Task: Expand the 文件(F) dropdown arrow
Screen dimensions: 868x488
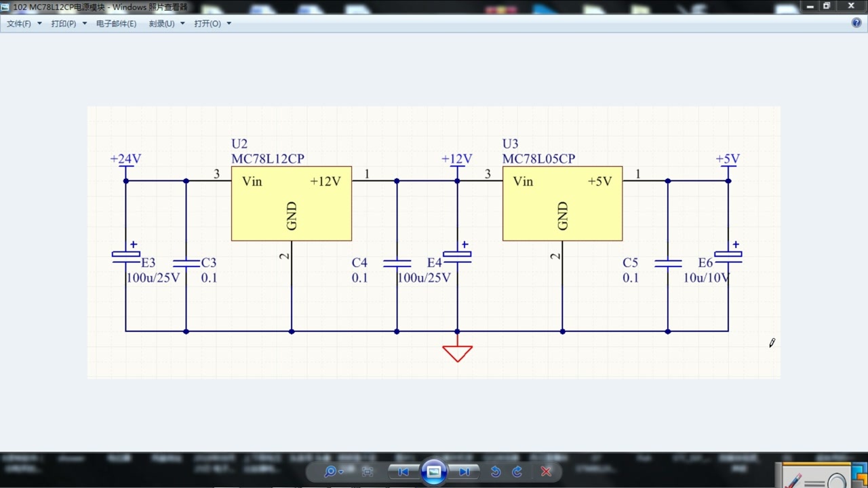Action: pyautogui.click(x=39, y=24)
